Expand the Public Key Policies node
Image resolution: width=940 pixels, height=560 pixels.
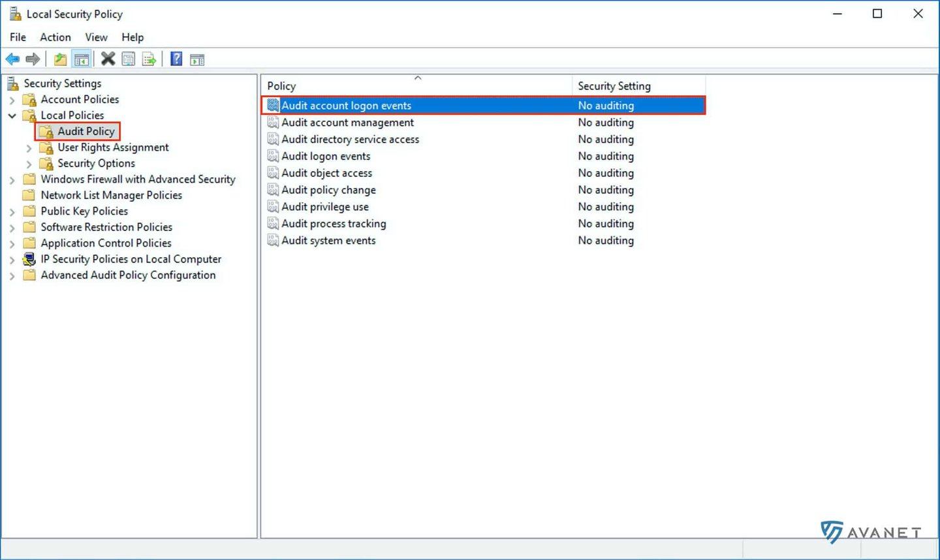point(12,212)
